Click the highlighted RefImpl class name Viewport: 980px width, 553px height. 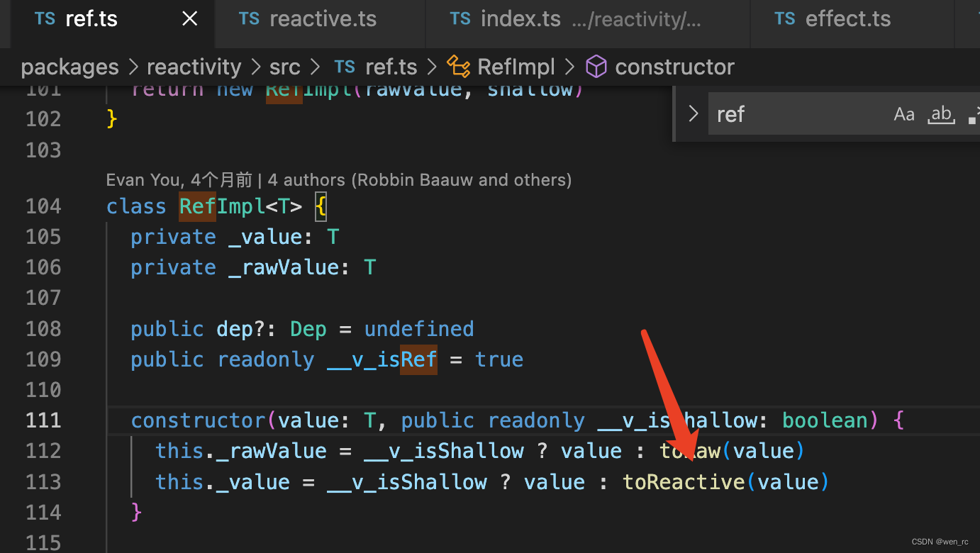[x=222, y=206]
